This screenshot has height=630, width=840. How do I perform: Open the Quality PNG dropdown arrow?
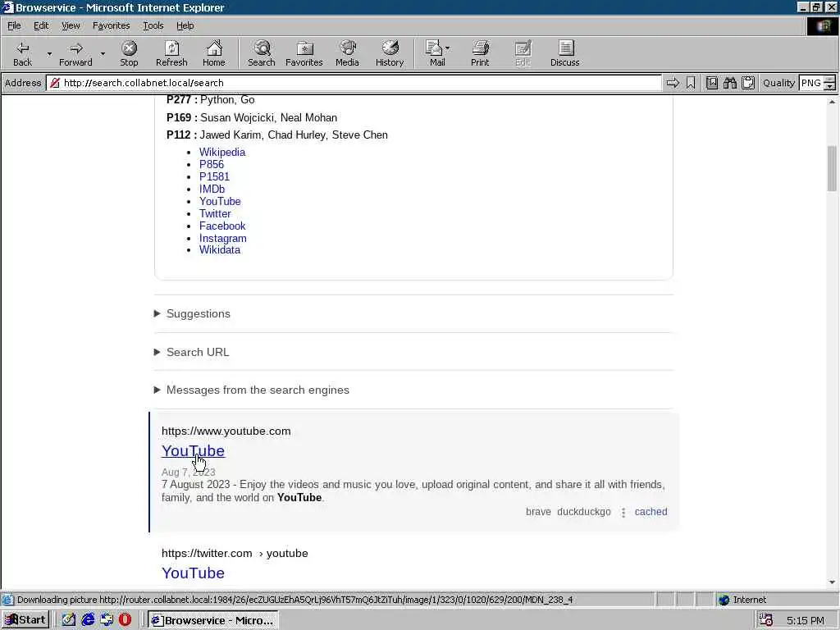830,86
